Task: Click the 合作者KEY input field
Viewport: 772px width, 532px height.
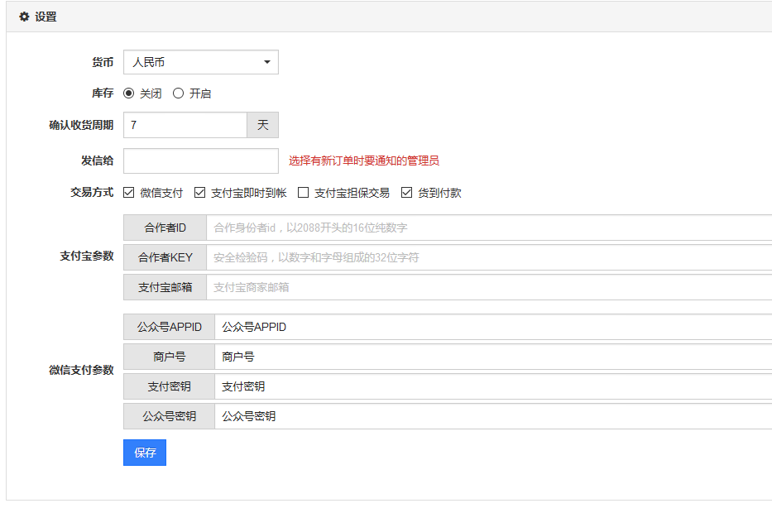Action: pyautogui.click(x=489, y=257)
